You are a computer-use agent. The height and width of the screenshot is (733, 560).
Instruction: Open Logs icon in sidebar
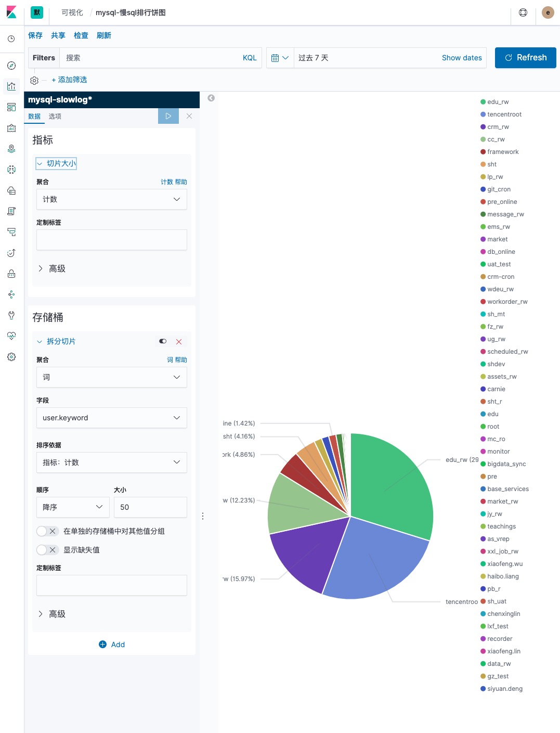coord(11,211)
